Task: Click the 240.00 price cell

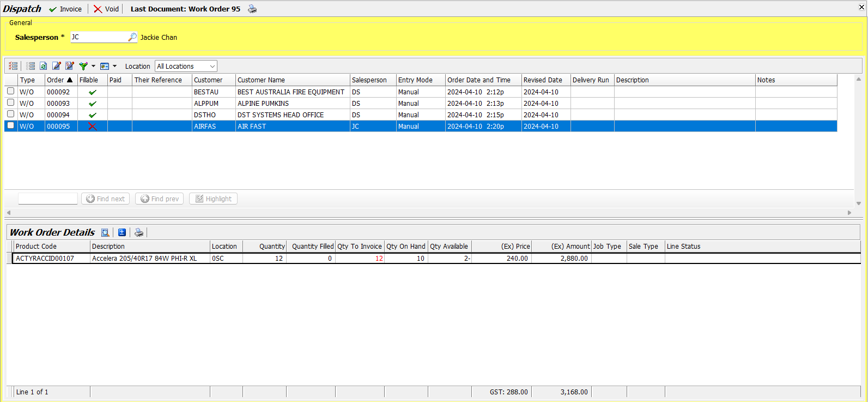Action: point(501,259)
